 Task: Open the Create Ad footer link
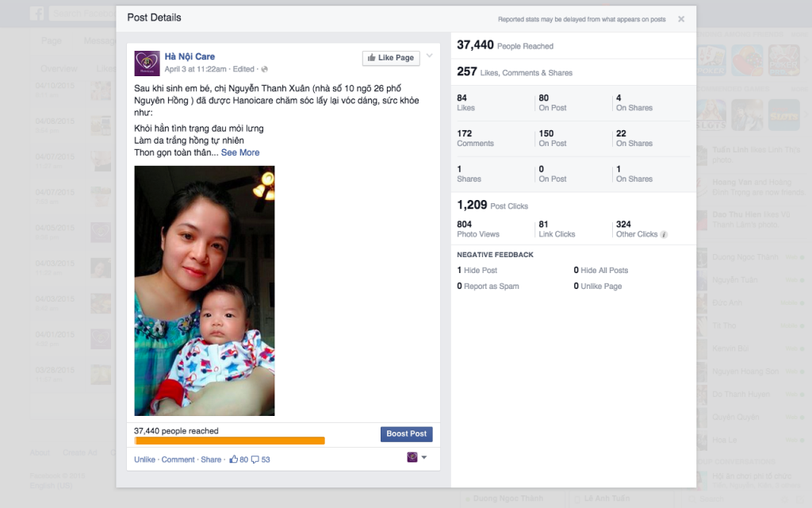click(x=80, y=452)
